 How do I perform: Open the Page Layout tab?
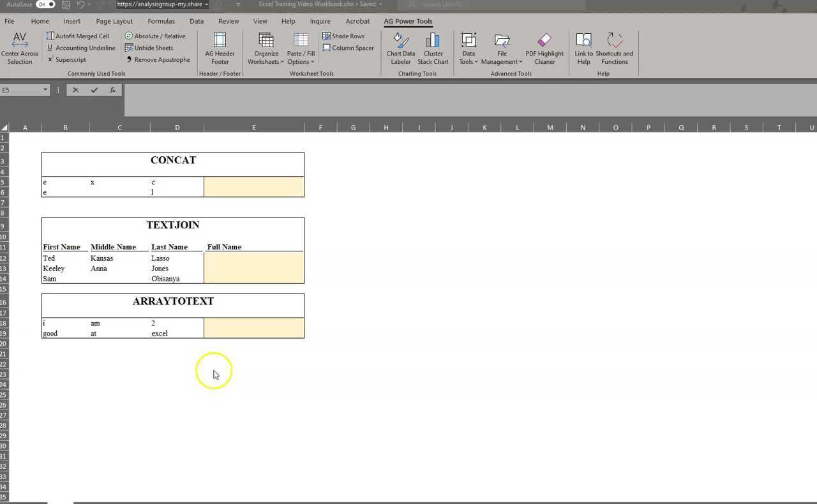click(114, 21)
